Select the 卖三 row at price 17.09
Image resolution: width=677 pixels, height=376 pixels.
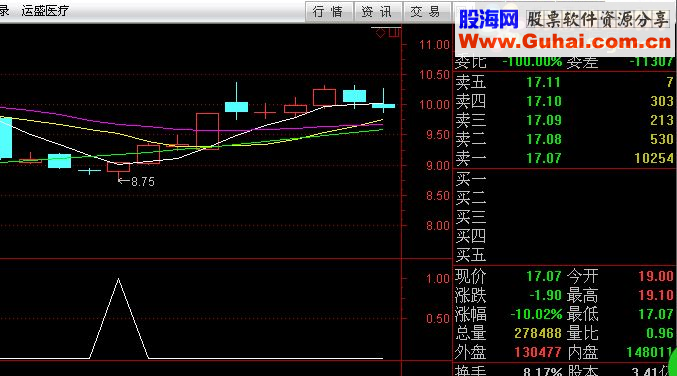coord(563,120)
